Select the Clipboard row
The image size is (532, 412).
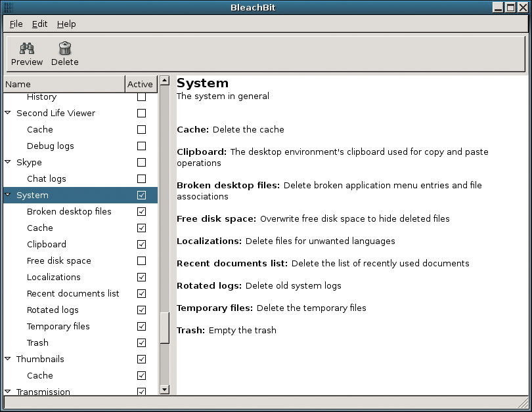tap(80, 244)
